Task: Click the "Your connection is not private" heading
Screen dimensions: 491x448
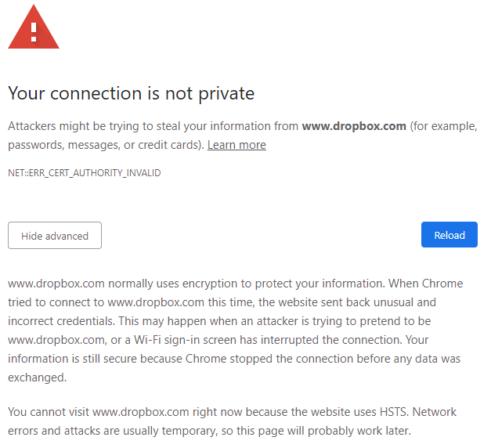Action: [131, 93]
